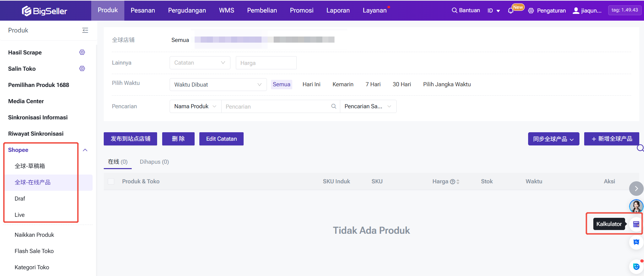Collapse the Produk sidebar menu icon
The width and height of the screenshot is (644, 276).
click(x=85, y=30)
